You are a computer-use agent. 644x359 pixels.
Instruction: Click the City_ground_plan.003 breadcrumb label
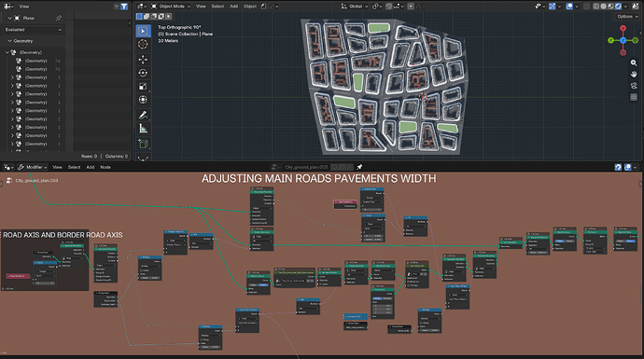(x=37, y=181)
